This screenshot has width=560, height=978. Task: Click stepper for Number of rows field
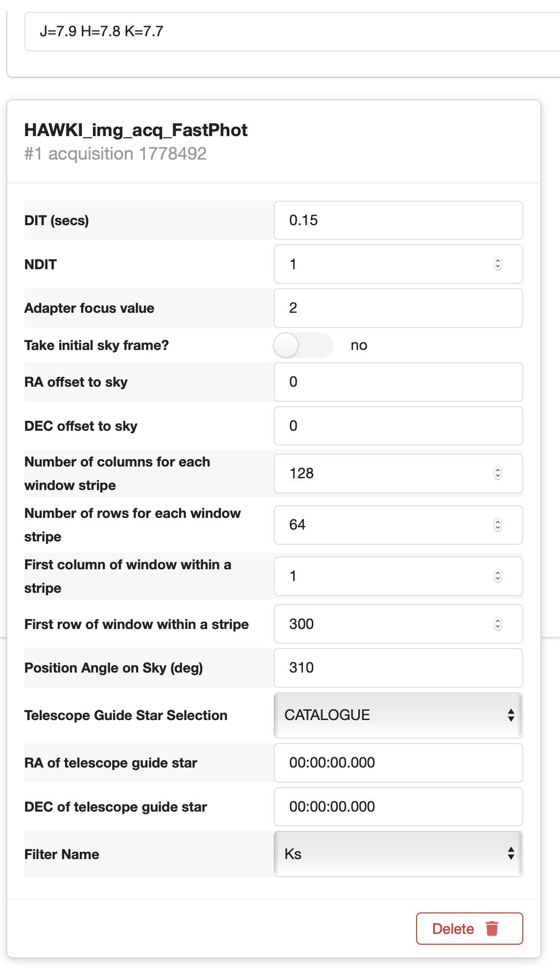click(497, 525)
